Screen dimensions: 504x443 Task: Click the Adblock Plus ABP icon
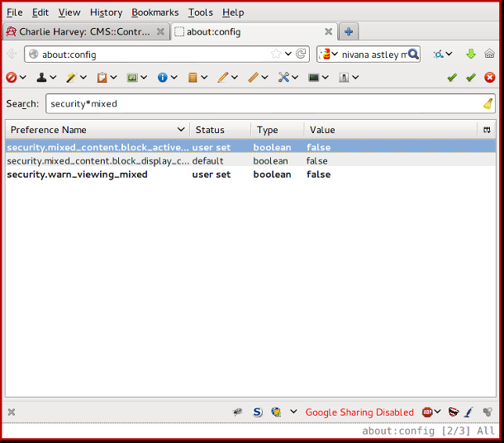coord(427,412)
